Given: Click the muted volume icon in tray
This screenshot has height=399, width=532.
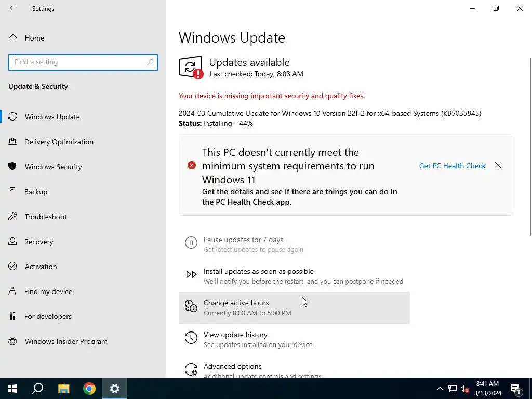Looking at the screenshot, I should tap(465, 389).
